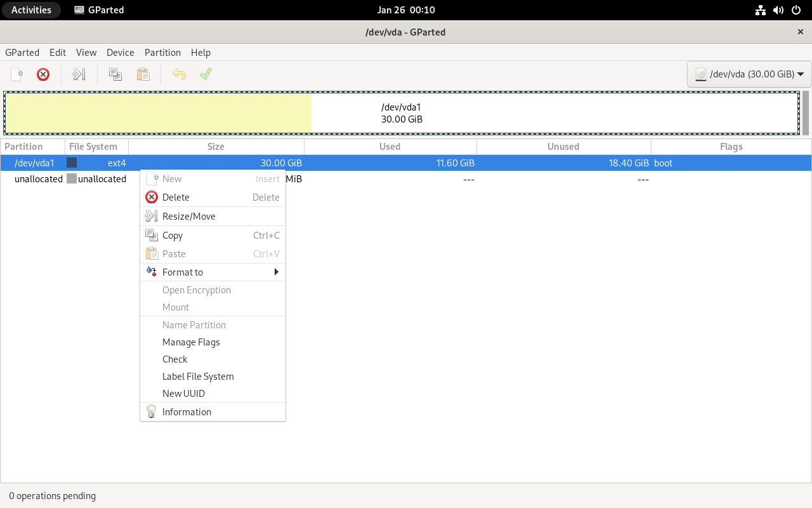Select Information in the context menu
The image size is (812, 508).
coord(187,411)
